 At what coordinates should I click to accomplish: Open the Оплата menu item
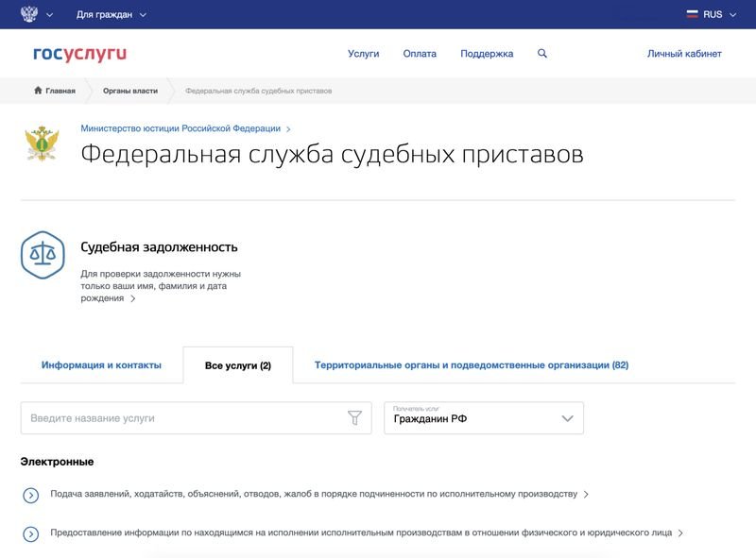pos(420,54)
